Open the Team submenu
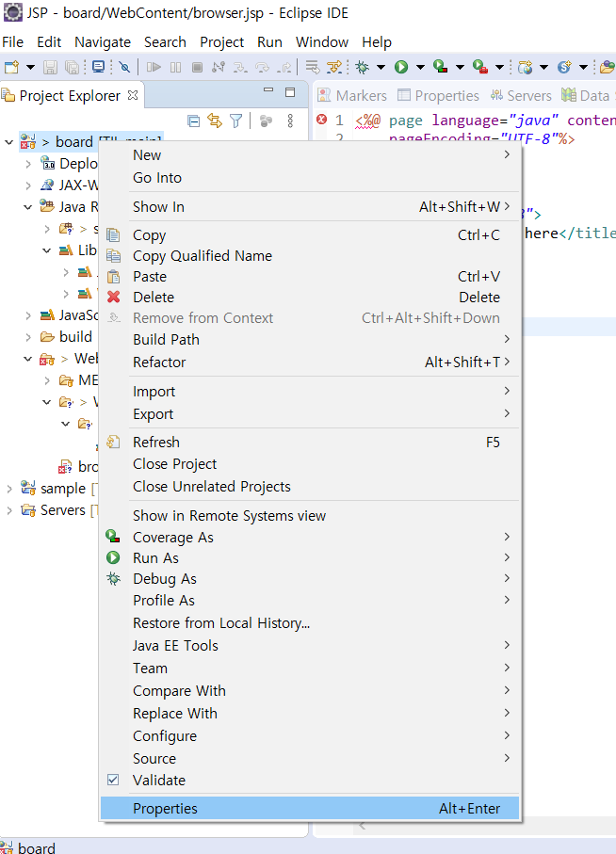 click(311, 668)
